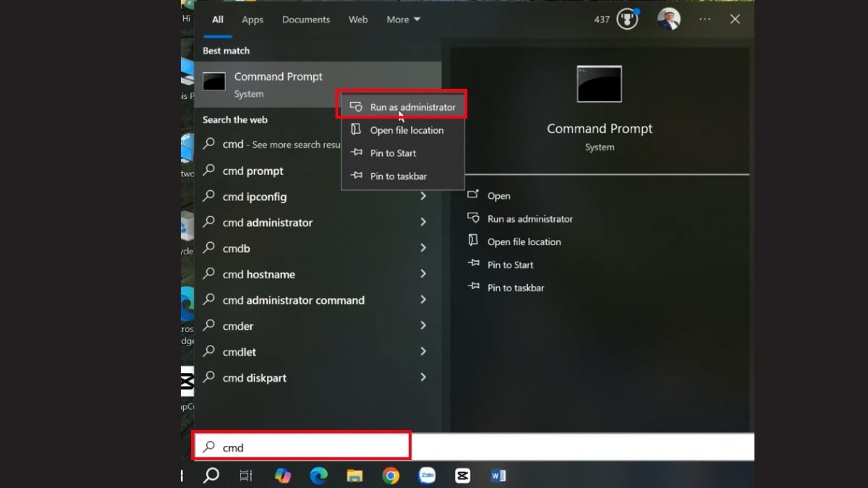Open Task View from the taskbar
Image resolution: width=868 pixels, height=488 pixels.
point(246,475)
